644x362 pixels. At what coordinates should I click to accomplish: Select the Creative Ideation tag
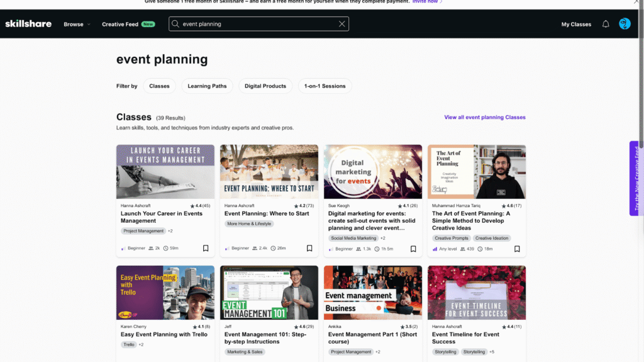click(492, 238)
